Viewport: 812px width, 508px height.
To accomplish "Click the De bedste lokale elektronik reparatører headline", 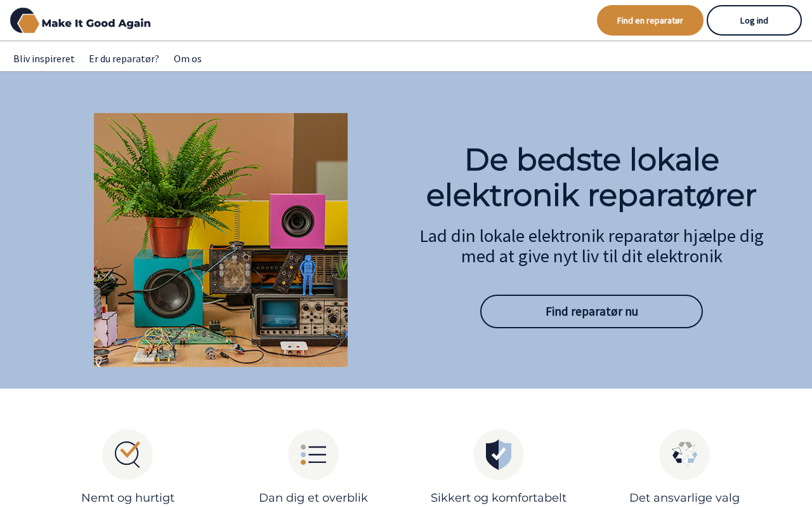I will 591,177.
